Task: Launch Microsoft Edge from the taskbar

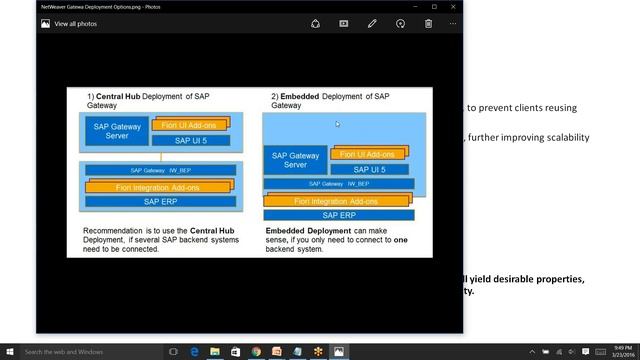Action: coord(194,352)
